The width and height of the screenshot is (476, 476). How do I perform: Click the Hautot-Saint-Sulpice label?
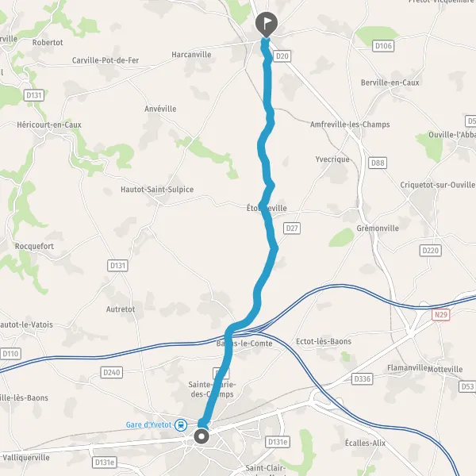(x=157, y=190)
